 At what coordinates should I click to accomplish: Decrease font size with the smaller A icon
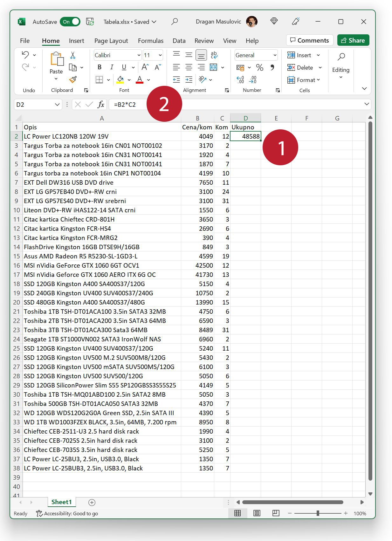(x=158, y=67)
